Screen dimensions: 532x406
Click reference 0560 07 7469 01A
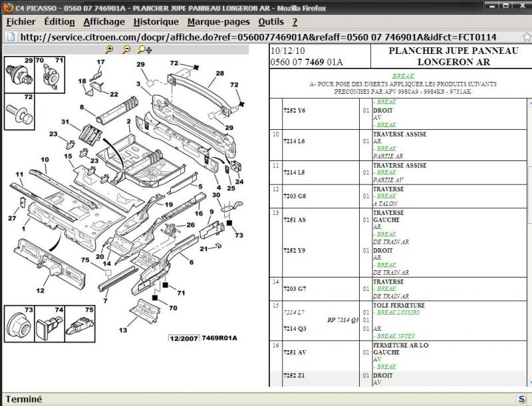click(307, 62)
